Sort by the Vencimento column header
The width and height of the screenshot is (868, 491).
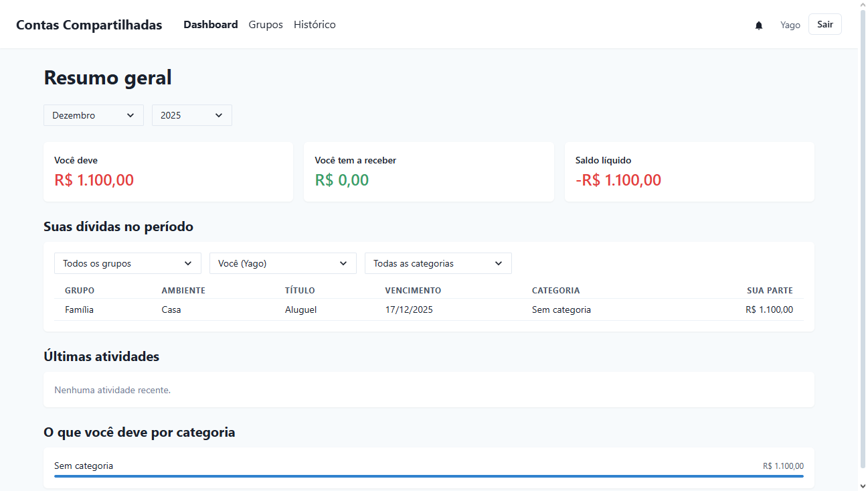(413, 290)
